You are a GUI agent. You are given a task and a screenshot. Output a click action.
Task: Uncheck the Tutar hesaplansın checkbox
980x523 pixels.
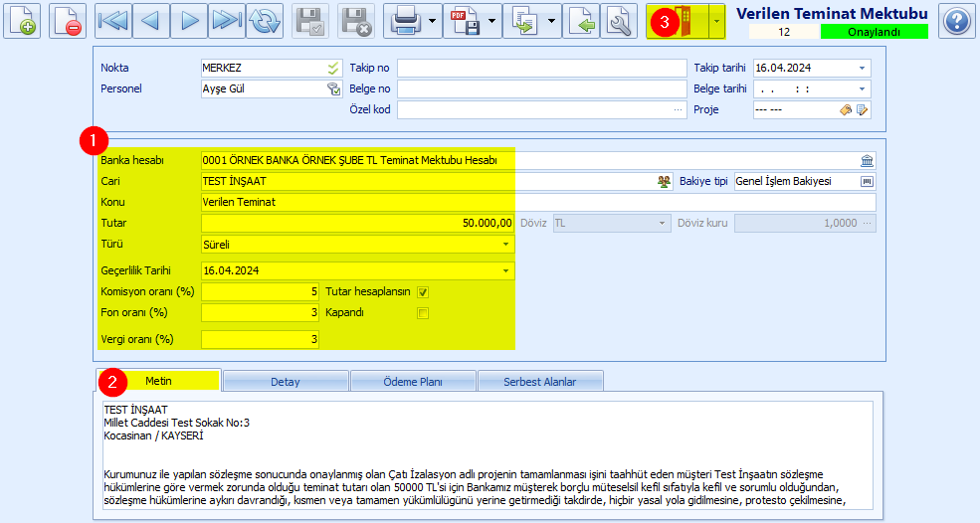click(x=423, y=291)
